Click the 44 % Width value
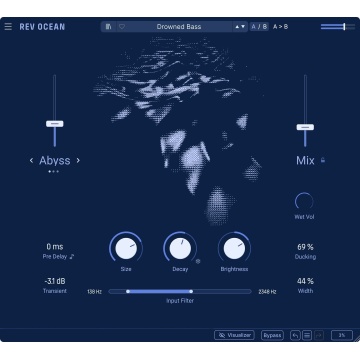 305,281
